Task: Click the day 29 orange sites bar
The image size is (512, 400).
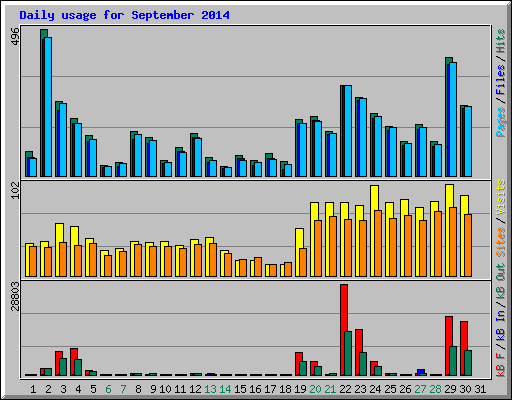Action: tap(453, 242)
